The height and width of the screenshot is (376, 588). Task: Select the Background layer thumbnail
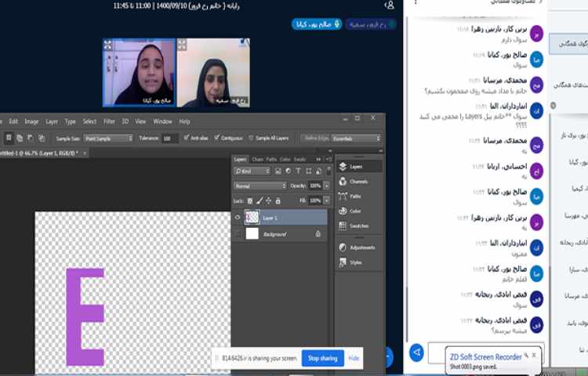tap(252, 233)
